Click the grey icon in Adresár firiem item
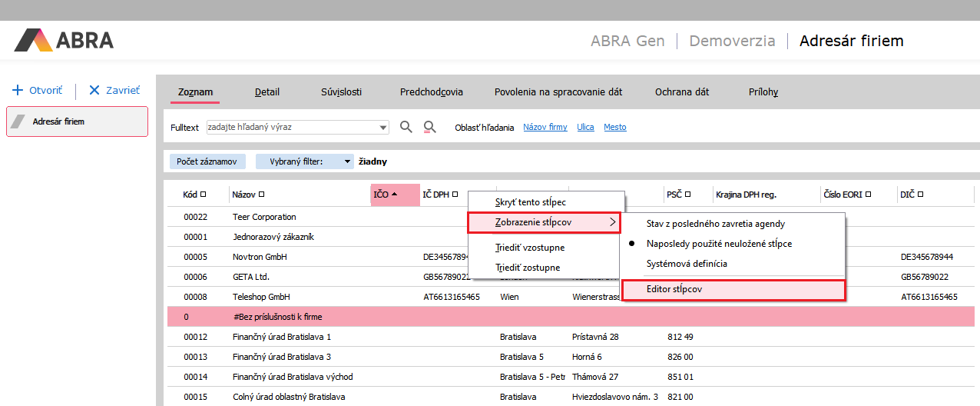Screen dimensions: 980x406 [18, 121]
